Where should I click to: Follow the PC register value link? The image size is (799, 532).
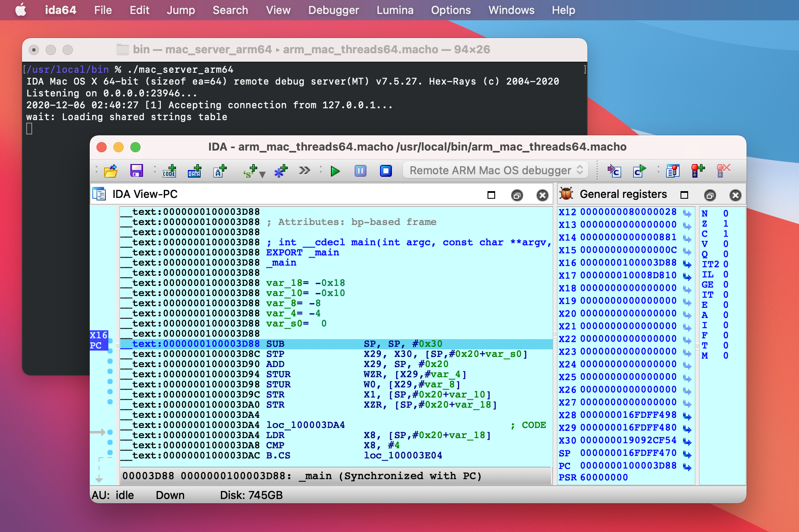click(688, 466)
